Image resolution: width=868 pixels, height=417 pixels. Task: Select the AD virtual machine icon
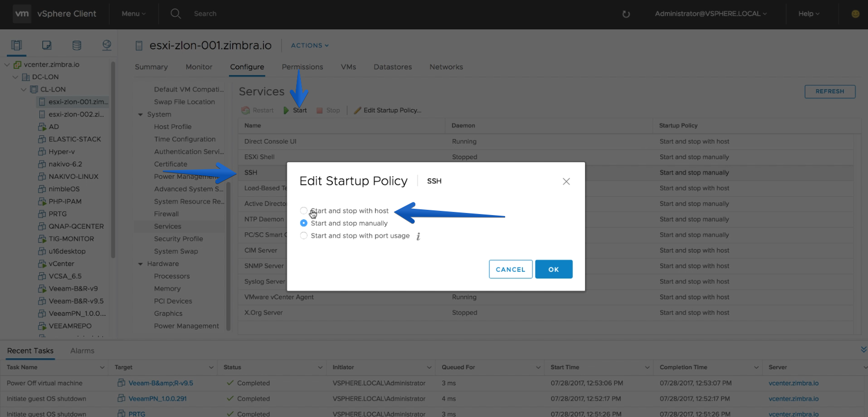[42, 127]
